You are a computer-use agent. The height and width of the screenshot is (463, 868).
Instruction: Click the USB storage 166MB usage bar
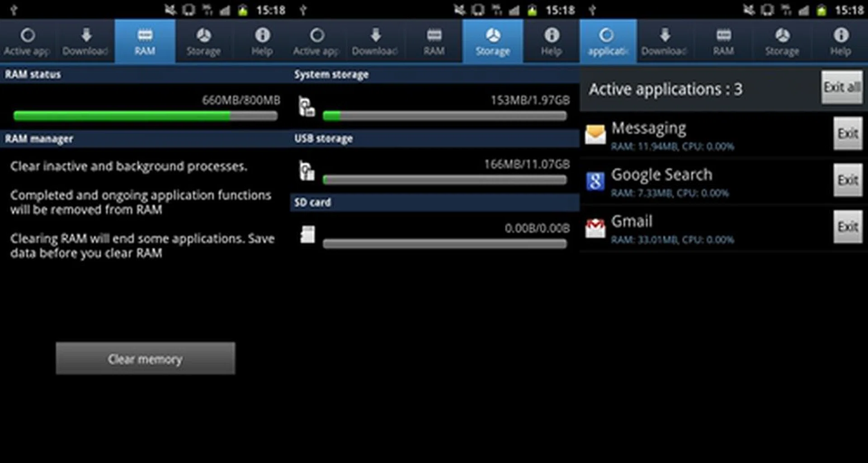[444, 180]
